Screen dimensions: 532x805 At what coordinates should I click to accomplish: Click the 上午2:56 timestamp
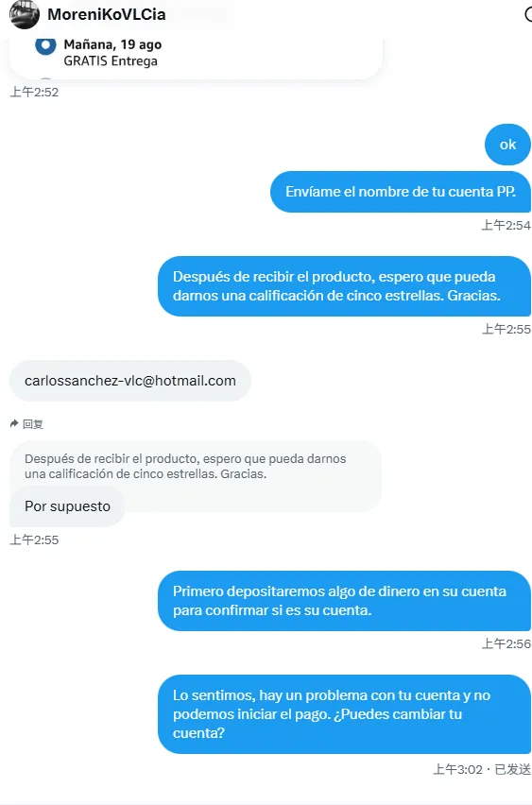point(506,643)
